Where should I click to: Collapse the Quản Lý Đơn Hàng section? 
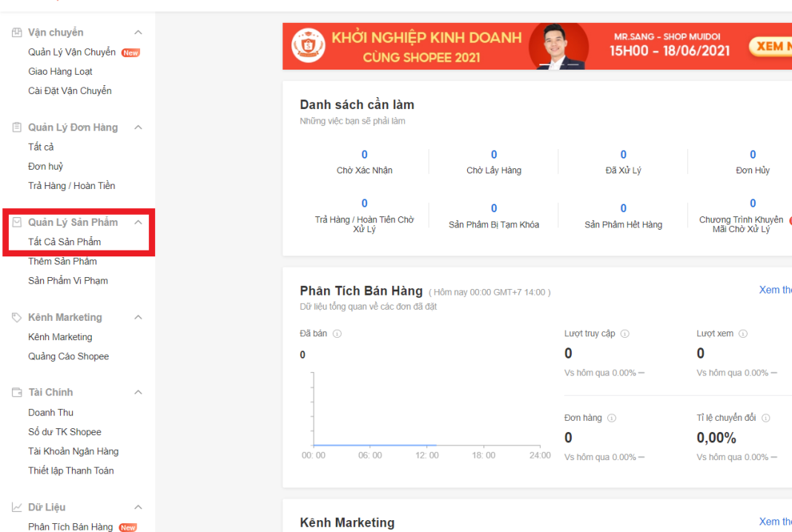point(138,127)
